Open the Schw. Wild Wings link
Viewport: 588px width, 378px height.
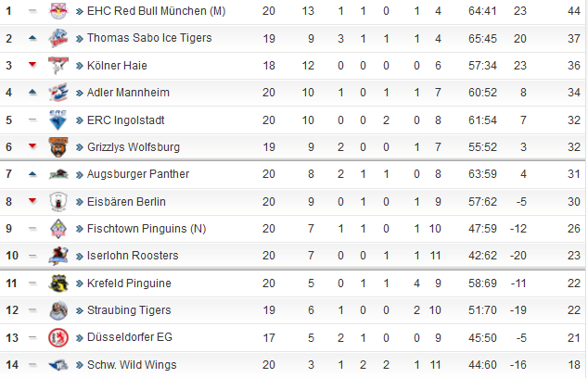coord(132,364)
